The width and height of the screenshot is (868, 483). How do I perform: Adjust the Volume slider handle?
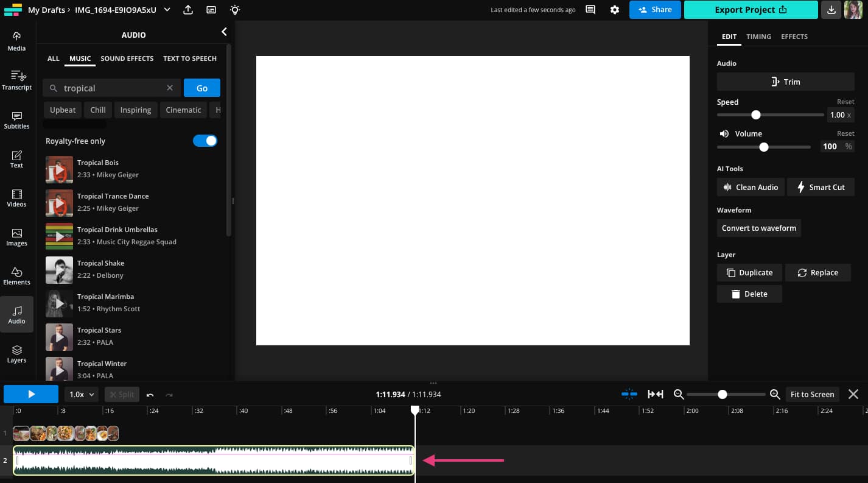pyautogui.click(x=764, y=147)
